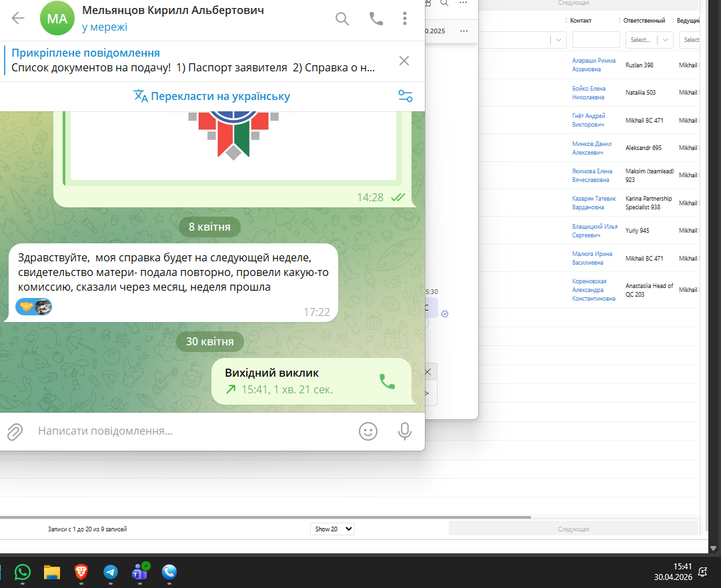Open contact name Мельянцов Кирилл Альбертович

[x=173, y=10]
